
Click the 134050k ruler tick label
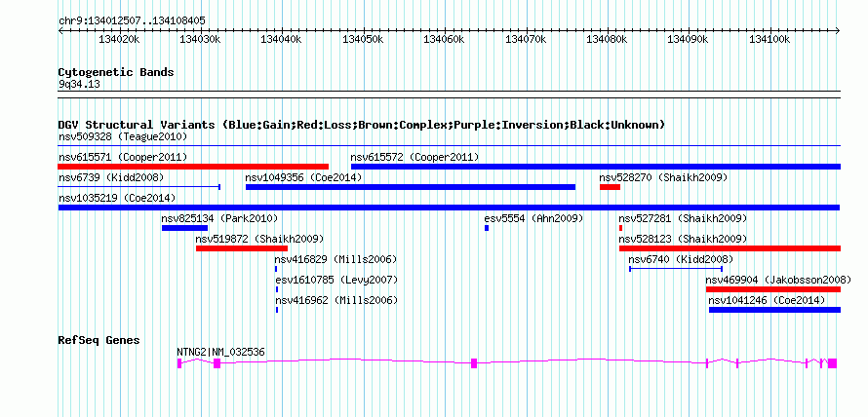coord(363,39)
